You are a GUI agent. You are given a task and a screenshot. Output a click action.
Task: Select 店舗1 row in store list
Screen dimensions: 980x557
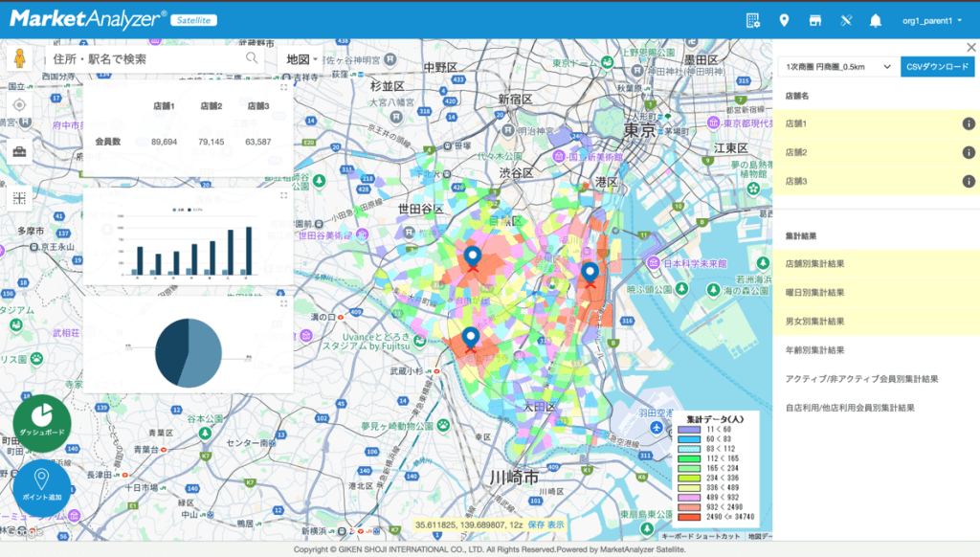[x=877, y=123]
